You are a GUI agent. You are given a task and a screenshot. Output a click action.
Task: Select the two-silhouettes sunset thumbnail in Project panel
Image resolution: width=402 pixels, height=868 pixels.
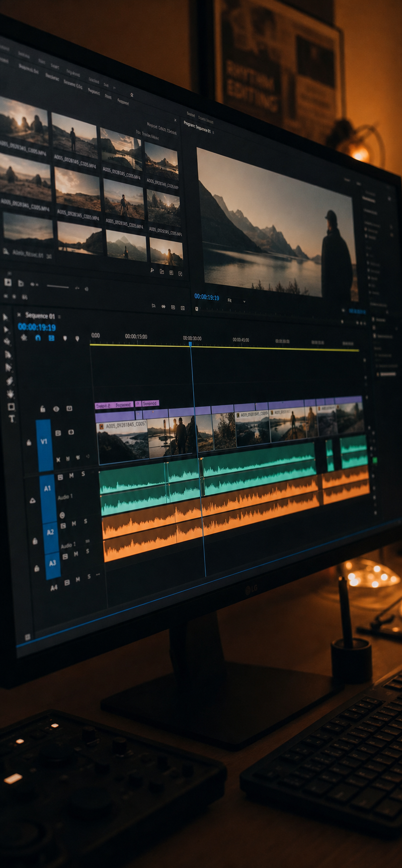(x=25, y=121)
